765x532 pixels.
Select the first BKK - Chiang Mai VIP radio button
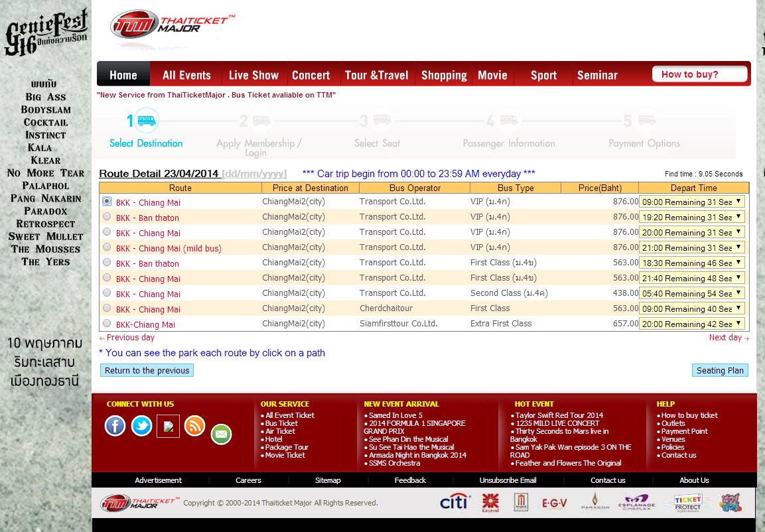tap(107, 202)
